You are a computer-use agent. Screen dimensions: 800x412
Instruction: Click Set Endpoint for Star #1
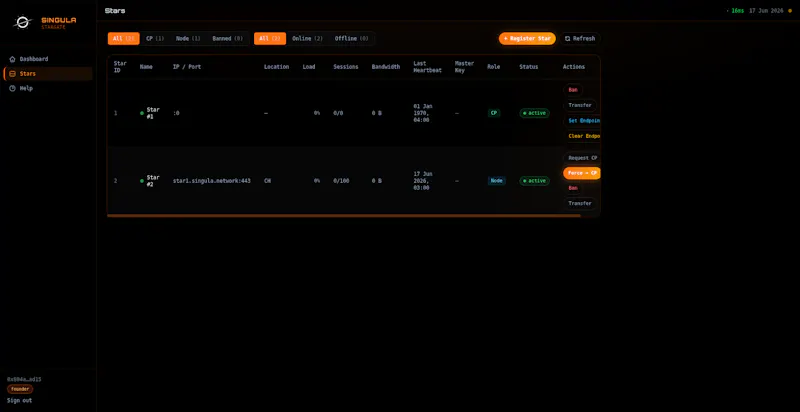click(x=582, y=121)
